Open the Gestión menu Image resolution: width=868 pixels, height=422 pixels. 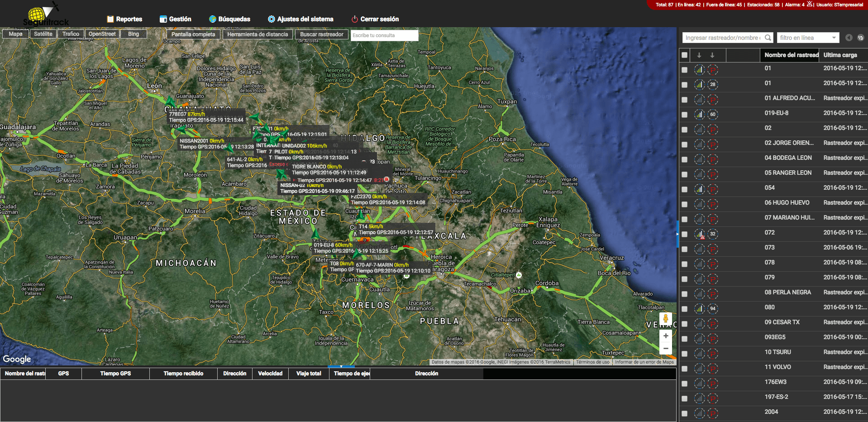point(176,19)
